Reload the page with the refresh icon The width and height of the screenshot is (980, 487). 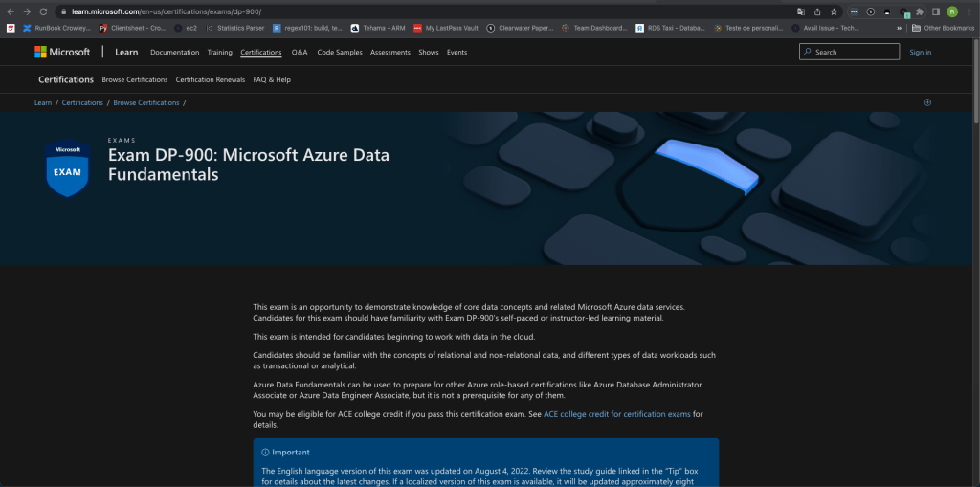pos(43,11)
